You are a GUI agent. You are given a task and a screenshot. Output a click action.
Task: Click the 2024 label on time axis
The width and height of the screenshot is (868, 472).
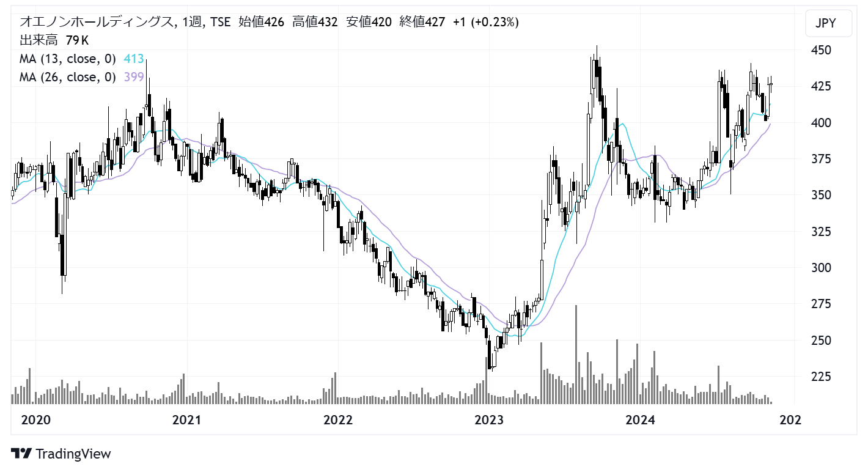pos(641,420)
